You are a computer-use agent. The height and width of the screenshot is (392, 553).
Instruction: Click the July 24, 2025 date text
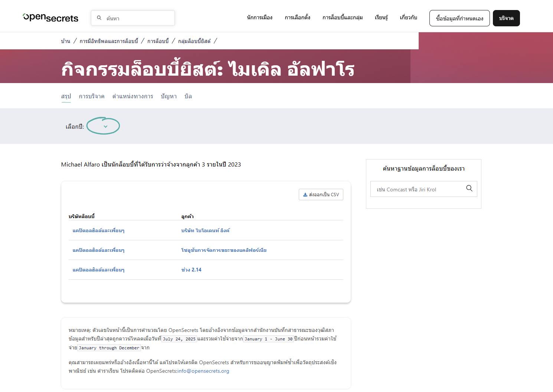179,339
